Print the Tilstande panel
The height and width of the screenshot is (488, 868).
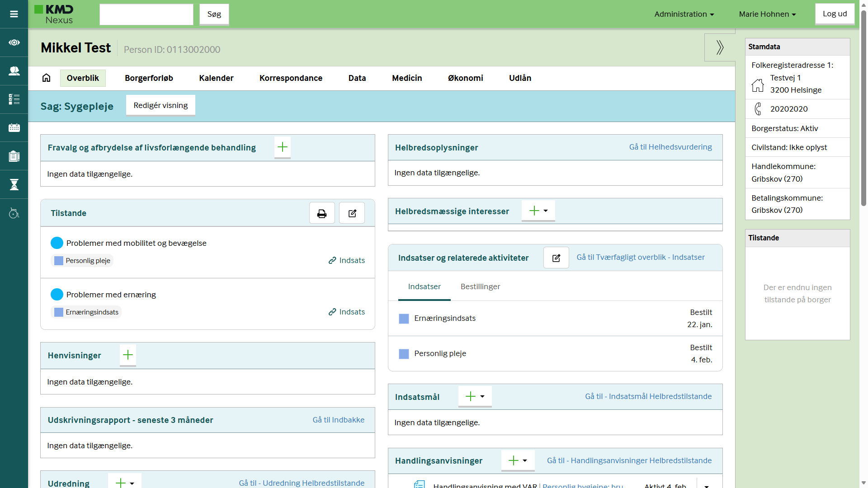click(322, 213)
